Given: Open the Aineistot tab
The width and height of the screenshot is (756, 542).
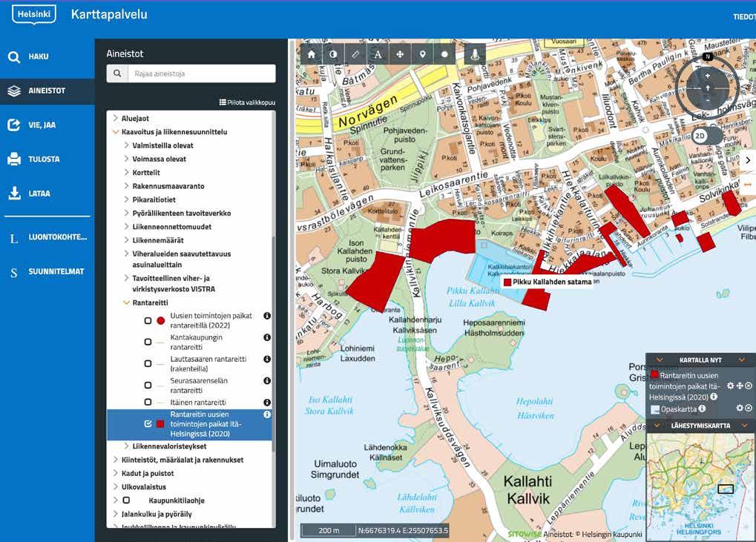Looking at the screenshot, I should (47, 90).
